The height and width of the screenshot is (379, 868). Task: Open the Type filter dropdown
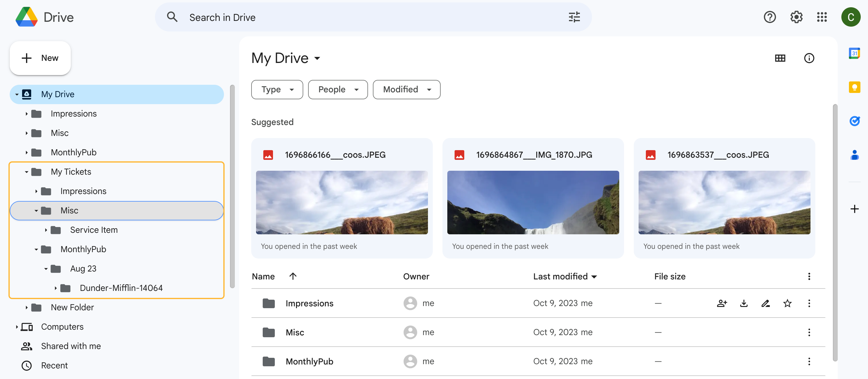click(x=277, y=90)
